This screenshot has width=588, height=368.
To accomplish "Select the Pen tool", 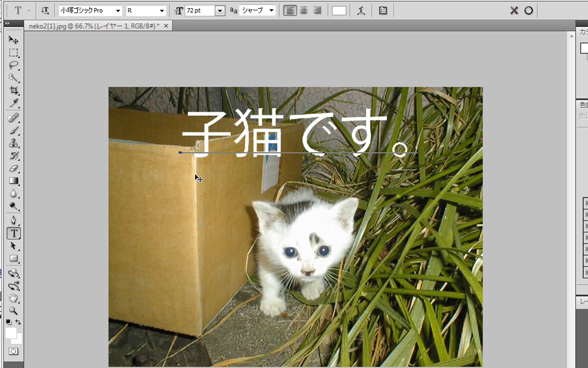I will coord(13,220).
